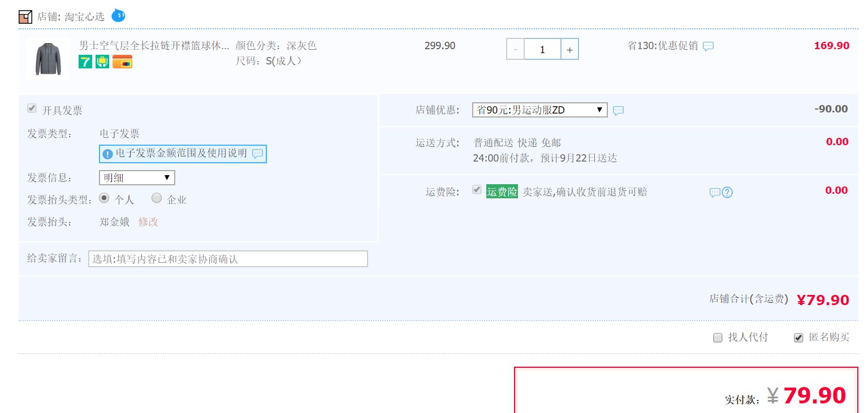Uncheck the 匿名购买 checkbox

798,338
